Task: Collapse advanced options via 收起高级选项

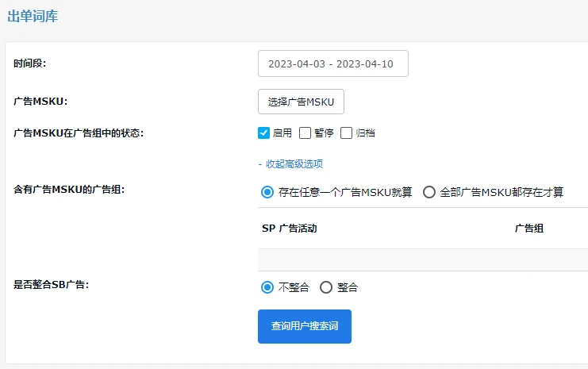Action: pos(290,164)
